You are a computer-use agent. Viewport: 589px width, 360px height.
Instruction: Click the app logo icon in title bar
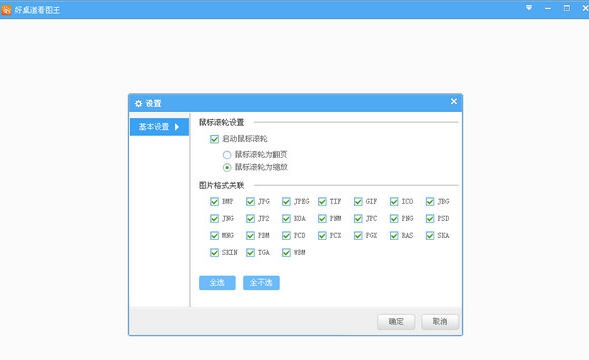pyautogui.click(x=6, y=10)
